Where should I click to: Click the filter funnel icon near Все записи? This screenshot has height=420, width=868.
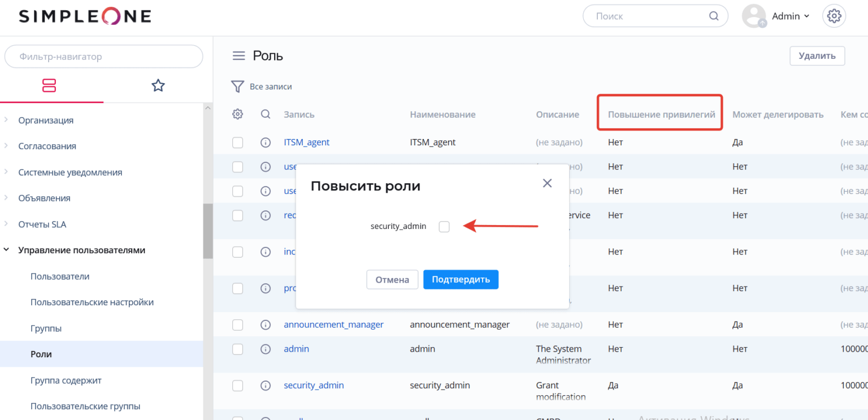(x=237, y=86)
